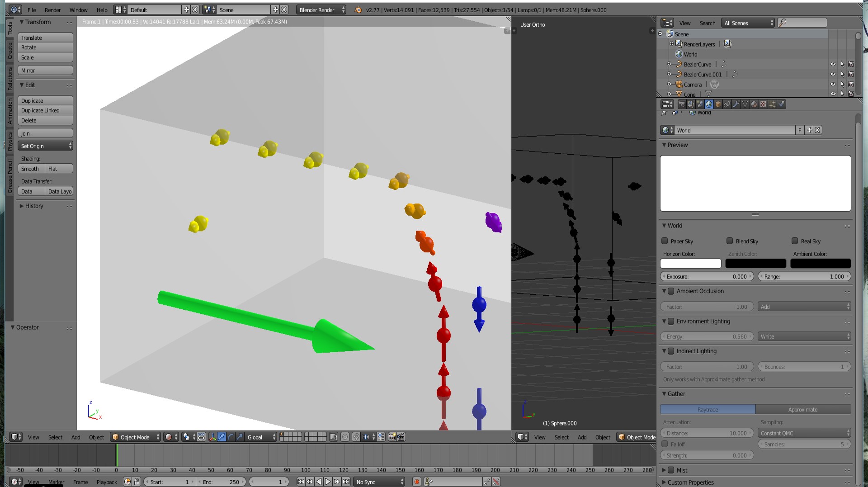868x487 pixels.
Task: Open the Texture properties tab (checkered icon)
Action: point(763,104)
